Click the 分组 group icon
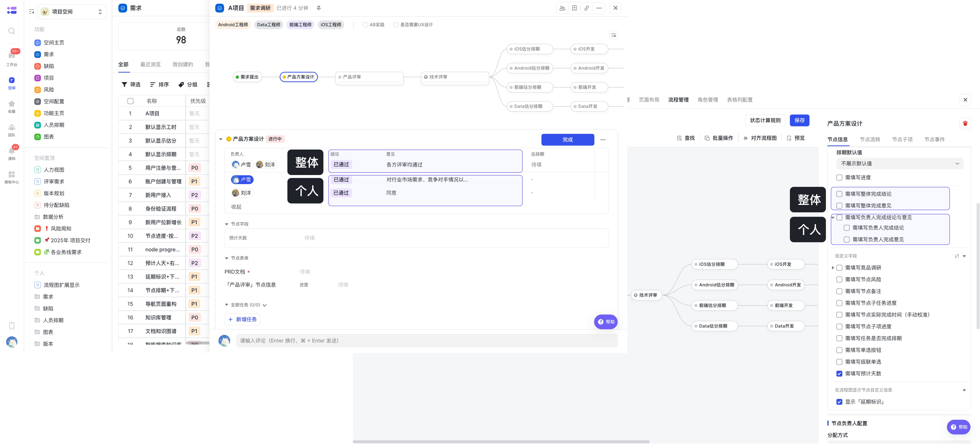 pos(181,85)
